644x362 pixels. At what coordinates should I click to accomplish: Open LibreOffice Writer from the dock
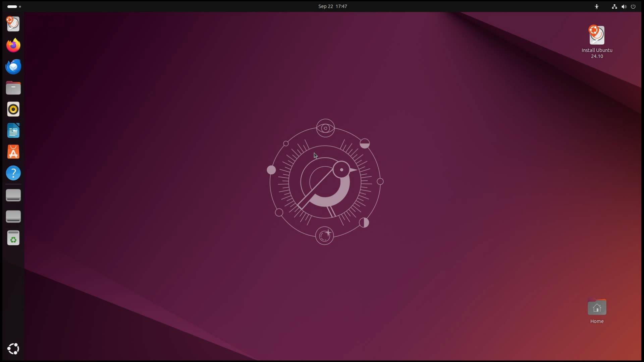coord(13,131)
